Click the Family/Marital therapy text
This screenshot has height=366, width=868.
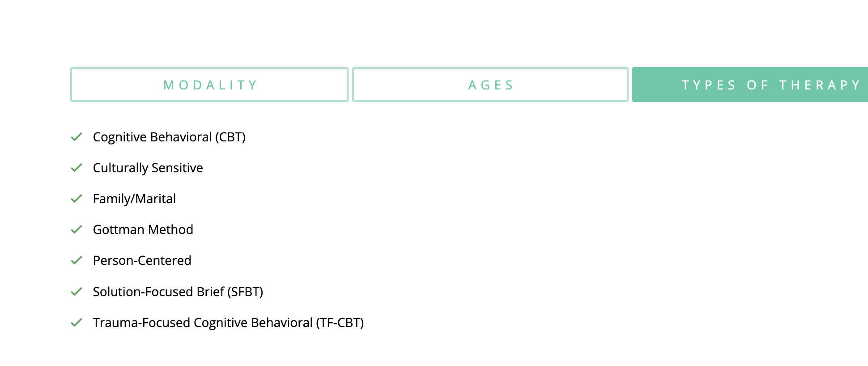pos(134,199)
